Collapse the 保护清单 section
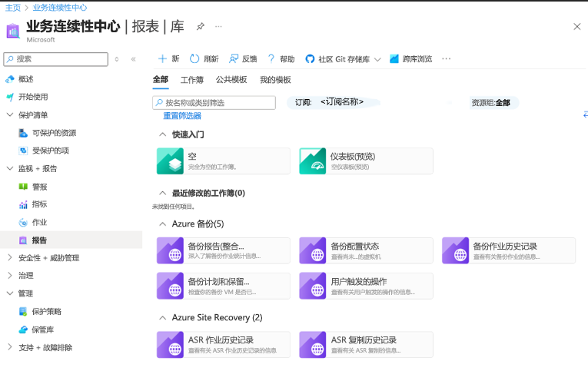 [x=10, y=115]
